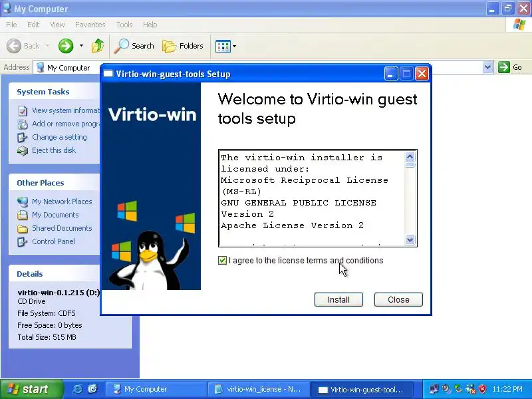Collapse the System Tasks panel header
532x399 pixels.
point(55,92)
